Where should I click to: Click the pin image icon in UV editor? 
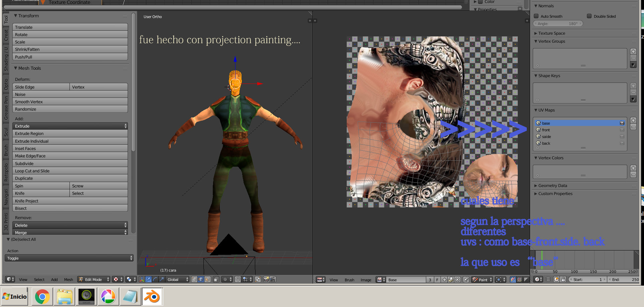[x=466, y=280]
